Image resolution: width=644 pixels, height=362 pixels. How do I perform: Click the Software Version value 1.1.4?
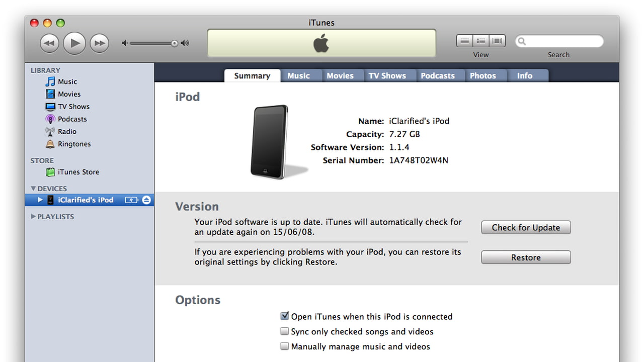pyautogui.click(x=399, y=147)
